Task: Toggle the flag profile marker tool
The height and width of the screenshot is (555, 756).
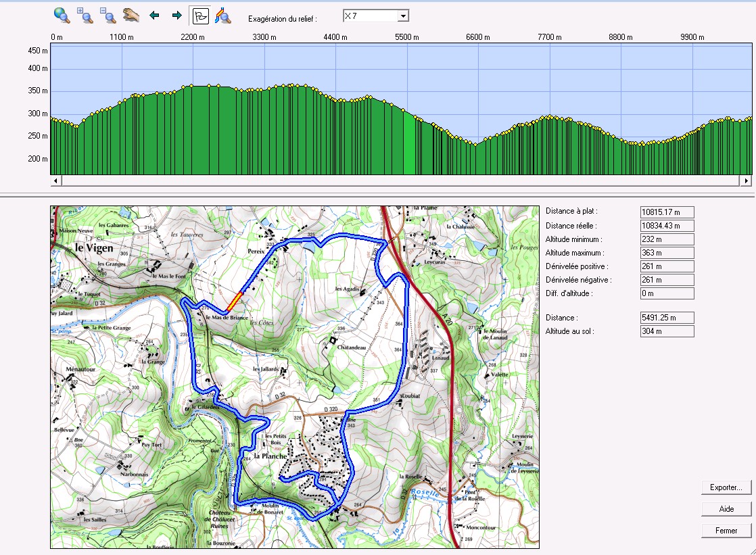Action: point(200,15)
